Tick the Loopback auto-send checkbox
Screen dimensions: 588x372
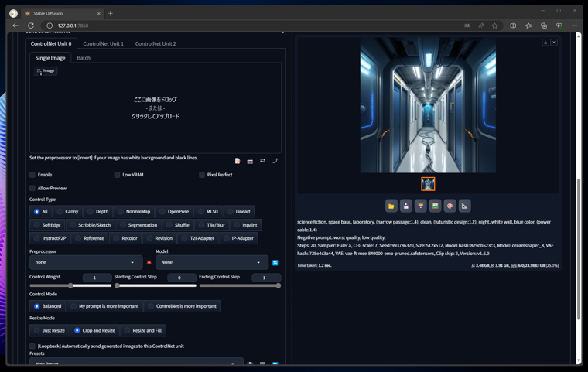pyautogui.click(x=32, y=346)
